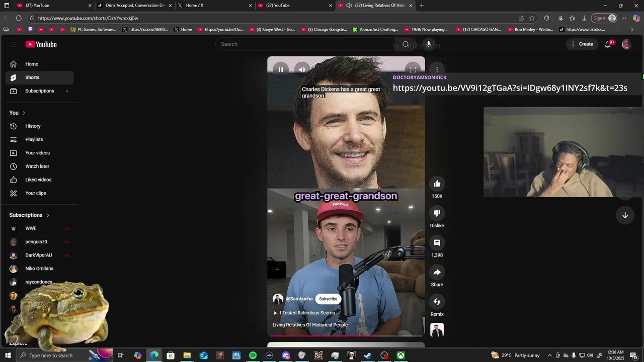Click the Share arrow icon
Viewport: 644px width, 362px height.
(x=437, y=273)
